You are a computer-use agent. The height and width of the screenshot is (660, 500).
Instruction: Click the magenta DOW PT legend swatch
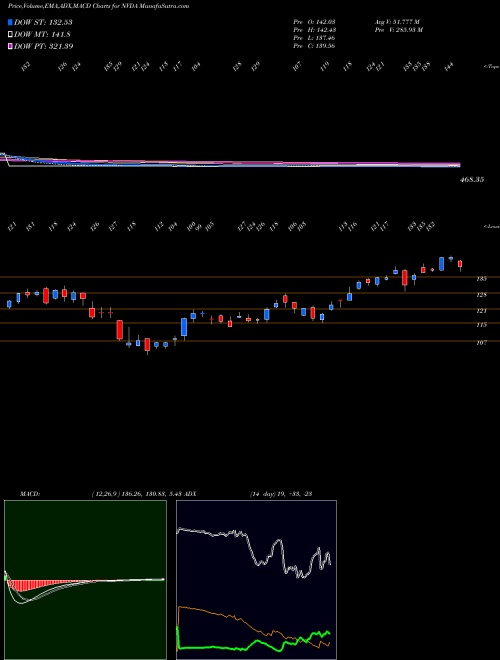(10, 46)
